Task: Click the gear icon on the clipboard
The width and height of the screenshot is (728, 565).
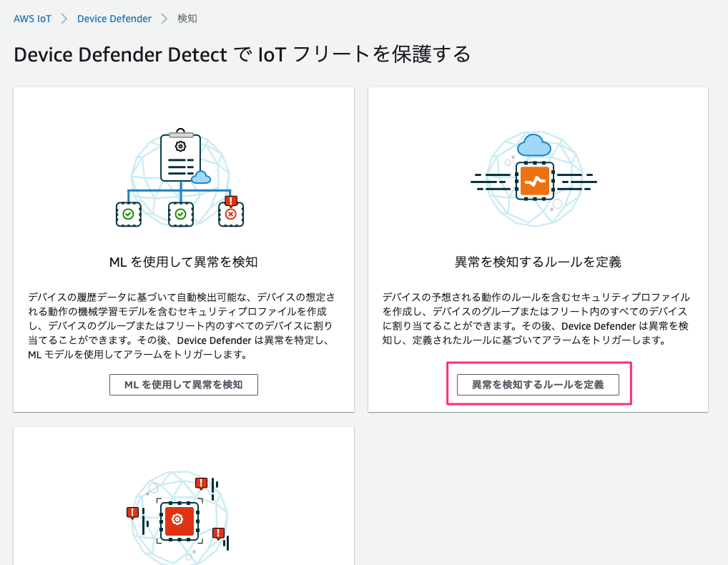Action: click(x=179, y=147)
